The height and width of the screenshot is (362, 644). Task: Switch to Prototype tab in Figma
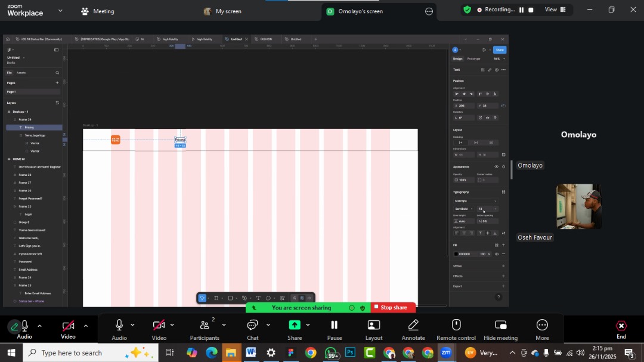tap(473, 59)
